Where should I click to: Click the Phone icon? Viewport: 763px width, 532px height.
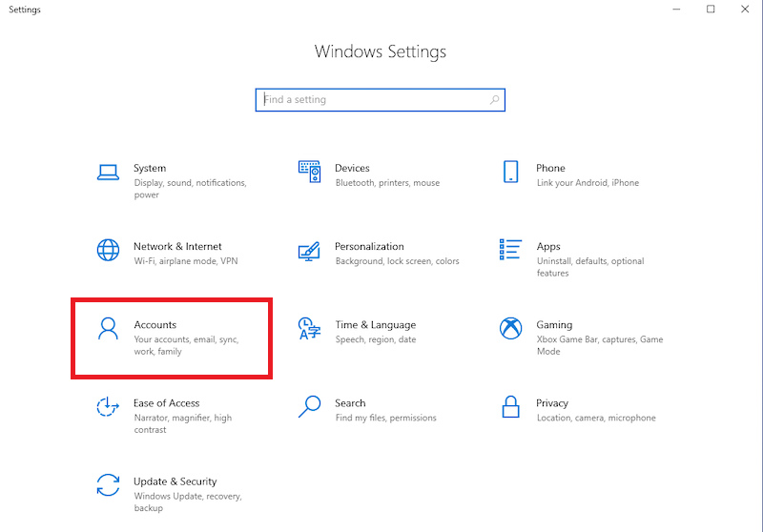click(510, 173)
